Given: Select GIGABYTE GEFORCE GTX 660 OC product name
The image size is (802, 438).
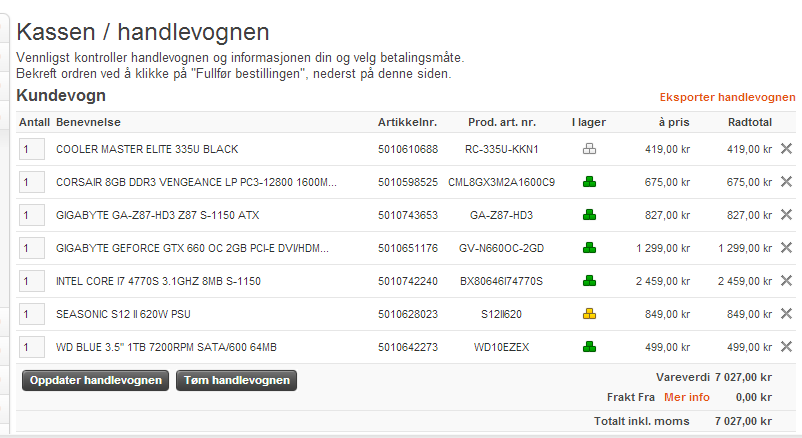Looking at the screenshot, I should pyautogui.click(x=192, y=248).
